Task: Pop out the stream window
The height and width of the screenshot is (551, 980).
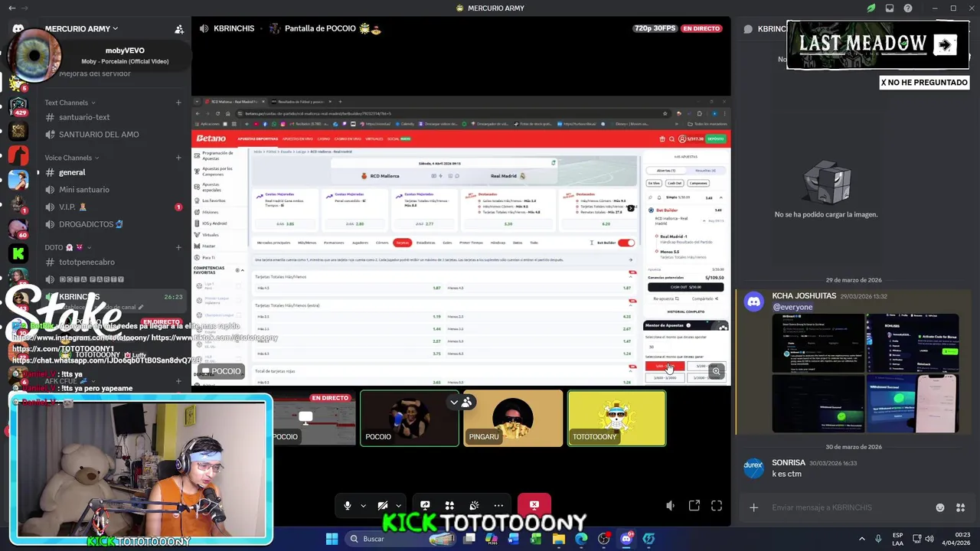Action: coord(694,506)
